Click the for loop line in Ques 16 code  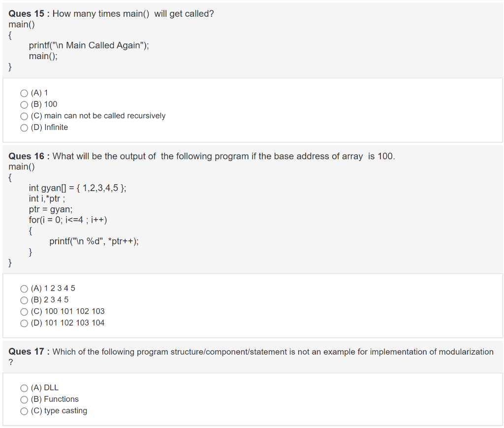pyautogui.click(x=69, y=220)
